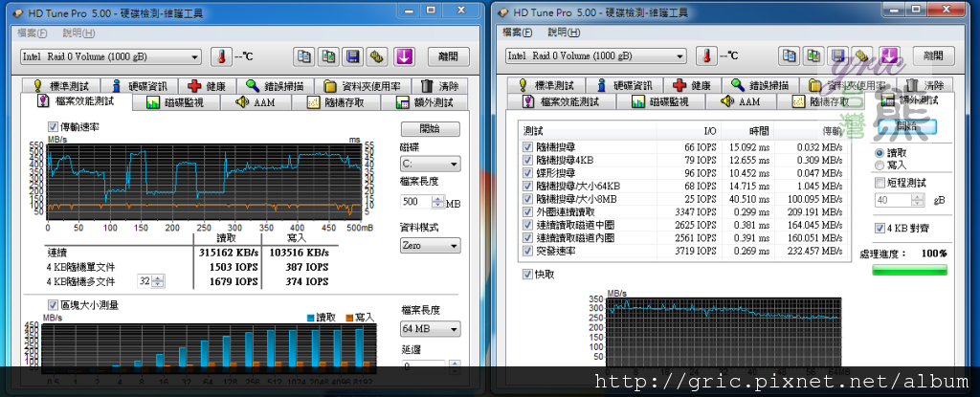Click thermometer icon in left window
Screen dimensions: 980x397
pos(221,56)
